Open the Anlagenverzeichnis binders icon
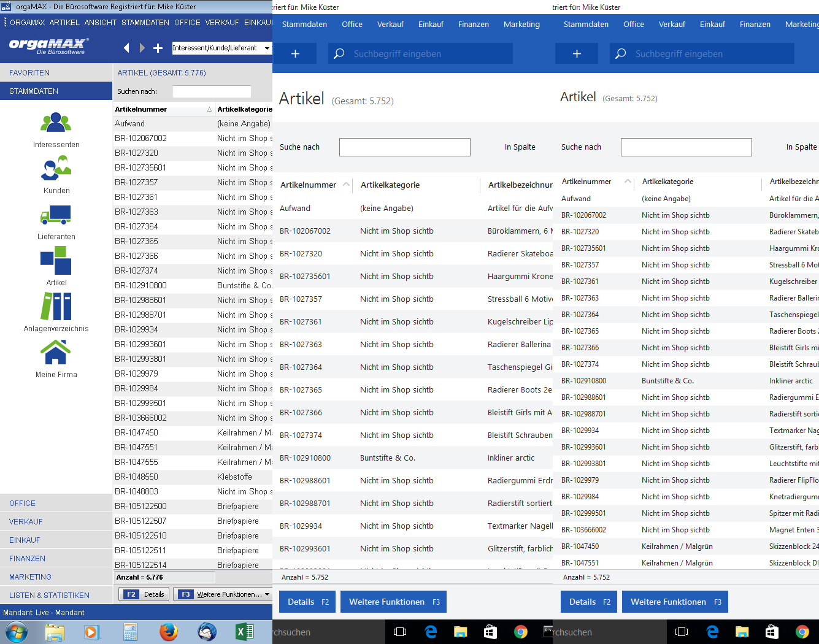This screenshot has height=644, width=819. pos(56,306)
